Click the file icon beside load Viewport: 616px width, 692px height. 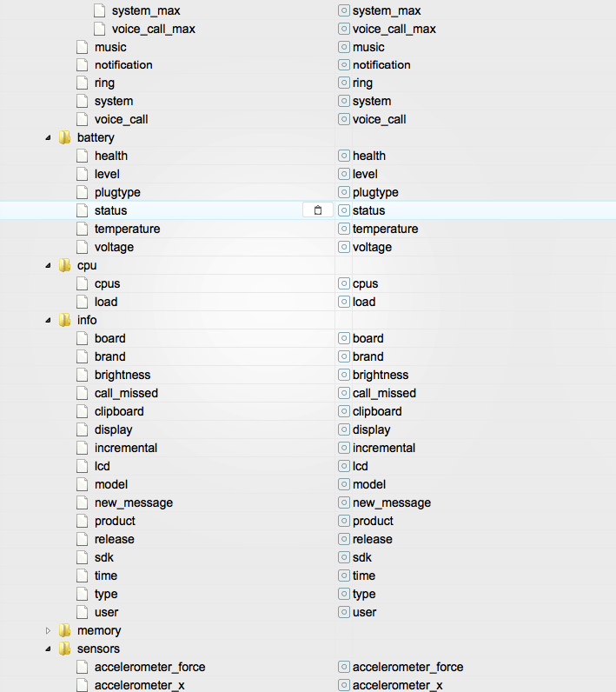click(x=82, y=302)
